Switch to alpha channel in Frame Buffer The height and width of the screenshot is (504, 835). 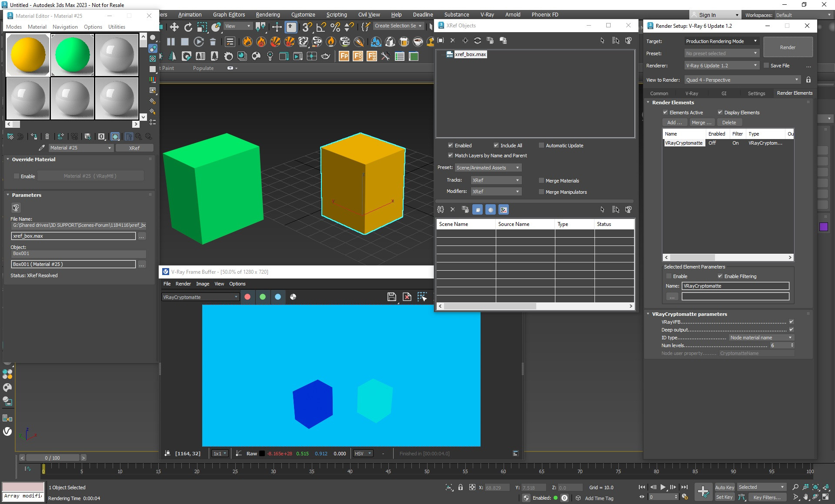(x=293, y=297)
